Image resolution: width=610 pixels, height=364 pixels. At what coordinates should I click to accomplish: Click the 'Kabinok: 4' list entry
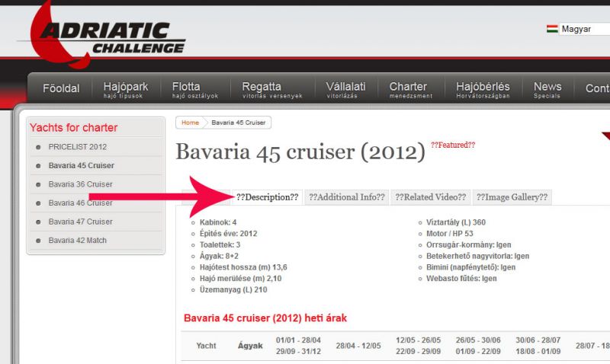tap(218, 222)
